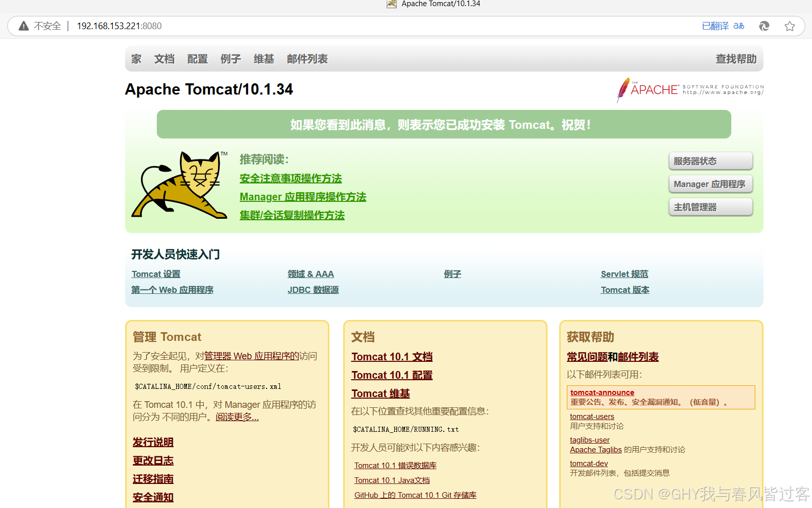Screen dimensions: 812x508
Task: Open the 邮件列表 link under 获取帮助
Action: click(x=638, y=357)
